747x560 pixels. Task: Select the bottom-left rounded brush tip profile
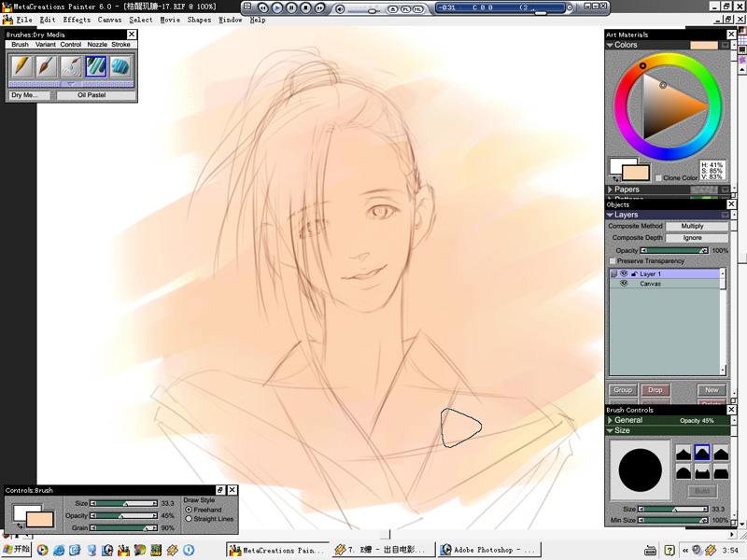tap(684, 472)
